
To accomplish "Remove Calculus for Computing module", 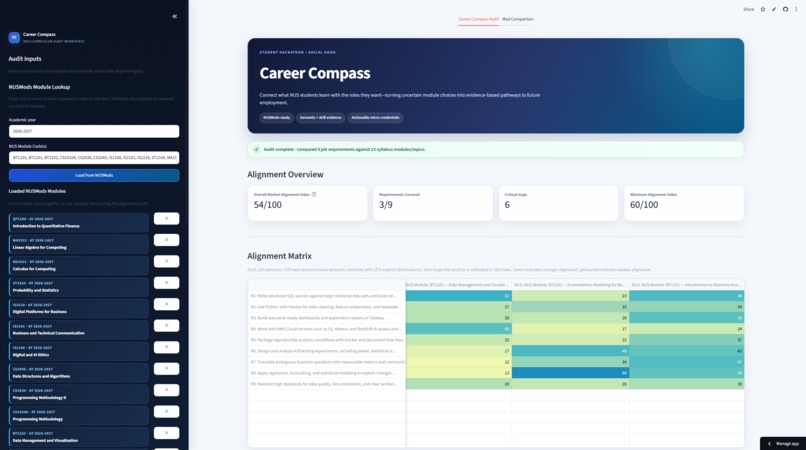I will pyautogui.click(x=167, y=261).
